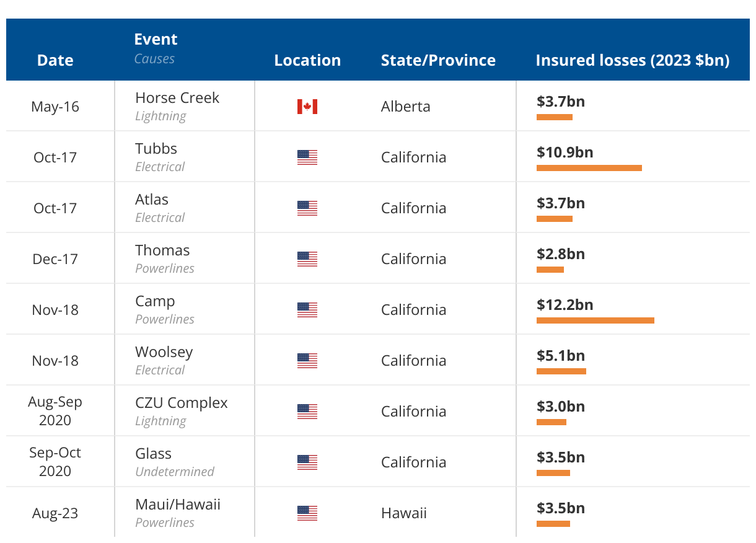Click the US flag in the Camp row
The height and width of the screenshot is (543, 756).
pos(307,310)
